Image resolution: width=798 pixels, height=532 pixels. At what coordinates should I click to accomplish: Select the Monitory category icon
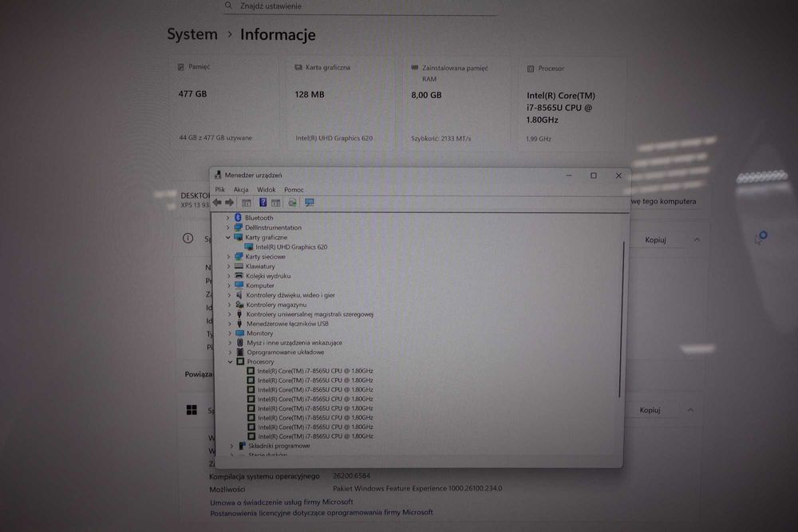click(239, 333)
